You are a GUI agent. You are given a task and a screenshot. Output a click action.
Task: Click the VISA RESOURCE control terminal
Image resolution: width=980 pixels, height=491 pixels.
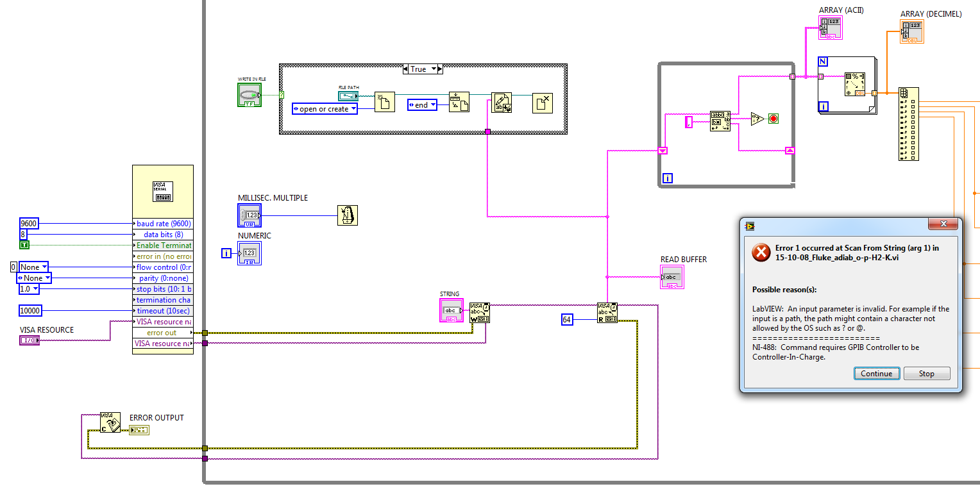pos(30,340)
